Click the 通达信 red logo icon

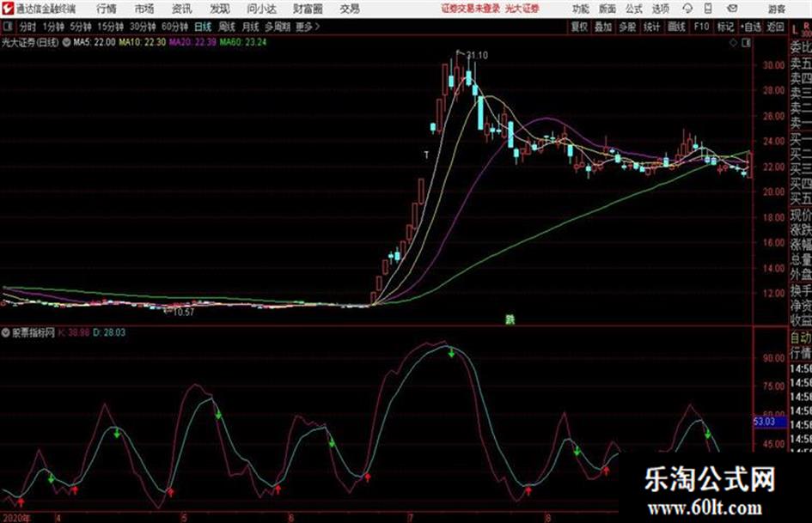pyautogui.click(x=8, y=9)
